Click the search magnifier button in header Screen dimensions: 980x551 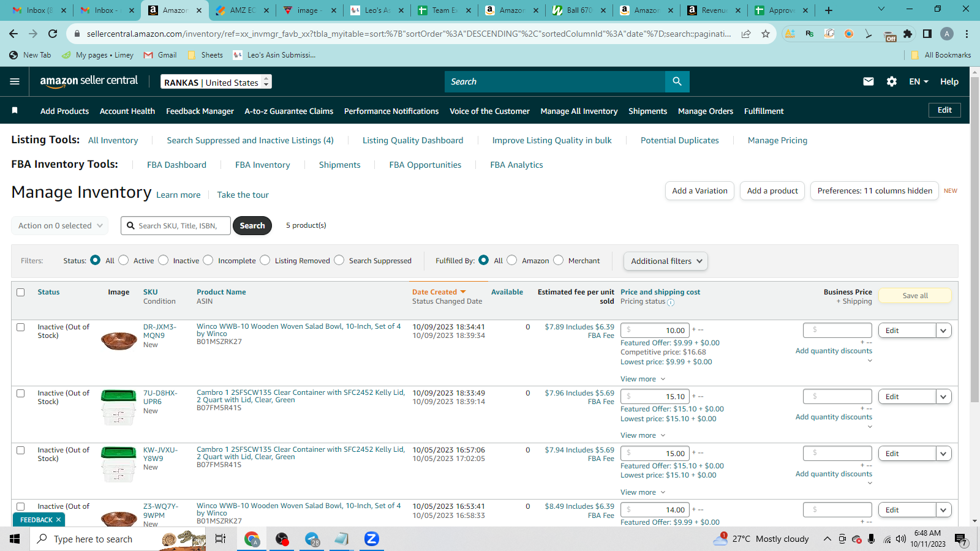677,81
